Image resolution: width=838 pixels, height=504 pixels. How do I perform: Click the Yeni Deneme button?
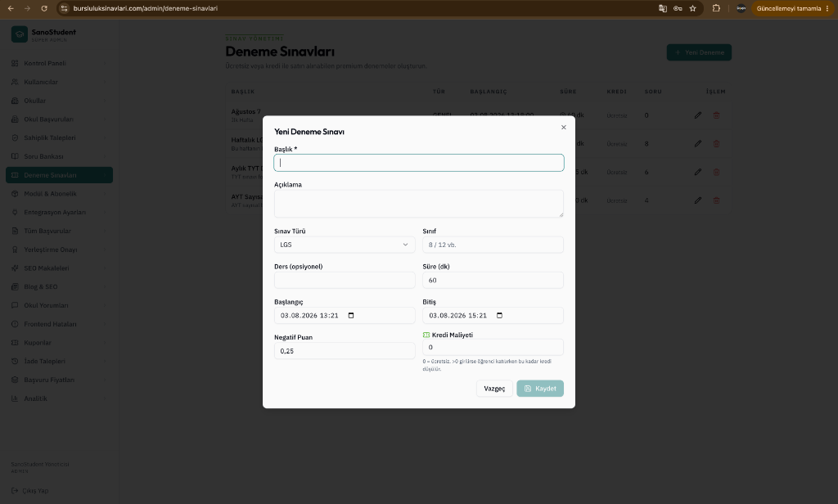coord(699,52)
